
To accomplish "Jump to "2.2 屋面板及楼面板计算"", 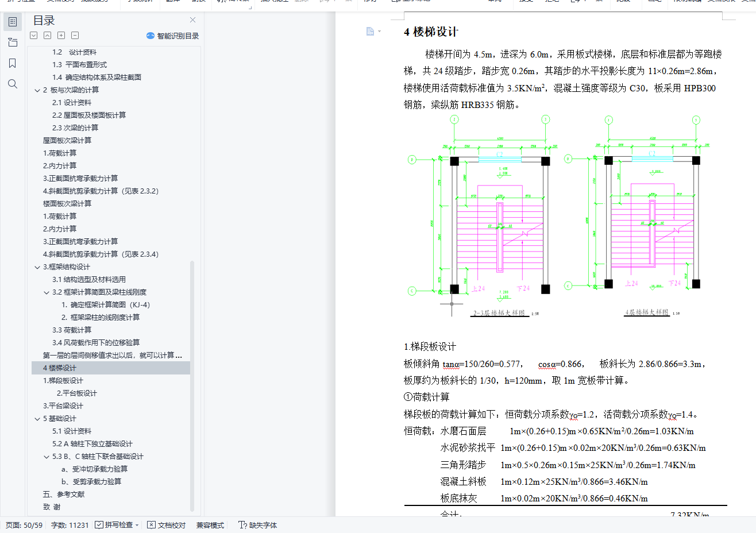I will pyautogui.click(x=89, y=115).
